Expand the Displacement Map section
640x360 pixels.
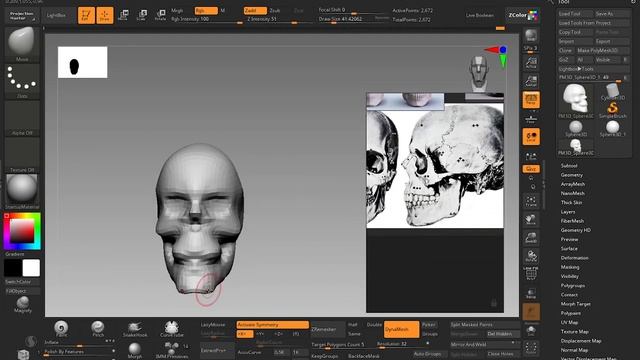coord(581,341)
